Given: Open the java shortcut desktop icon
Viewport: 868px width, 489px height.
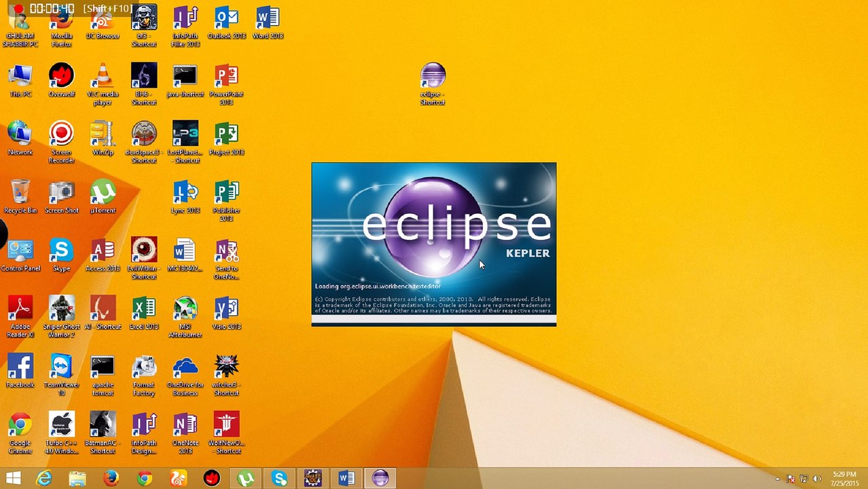Looking at the screenshot, I should click(x=185, y=80).
